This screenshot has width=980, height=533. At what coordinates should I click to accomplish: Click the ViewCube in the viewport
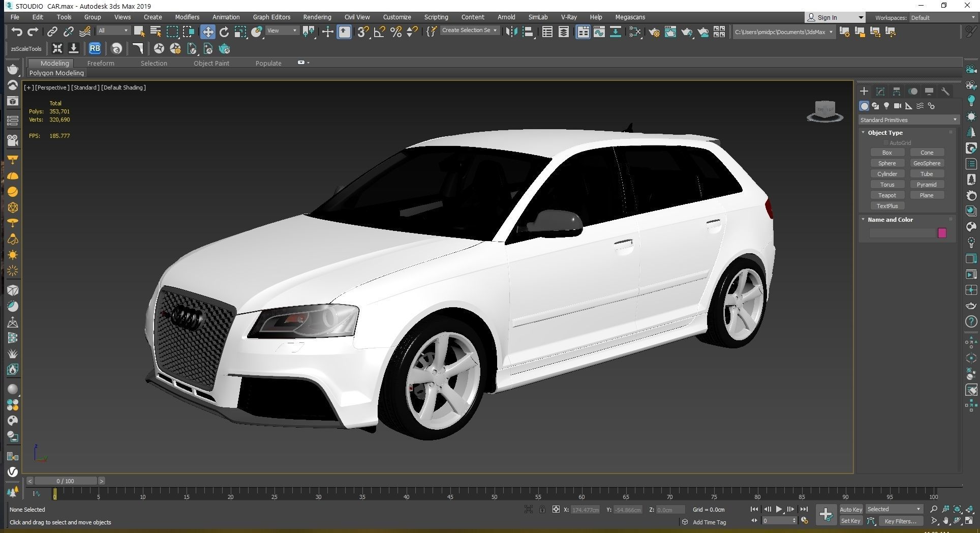[x=824, y=111]
